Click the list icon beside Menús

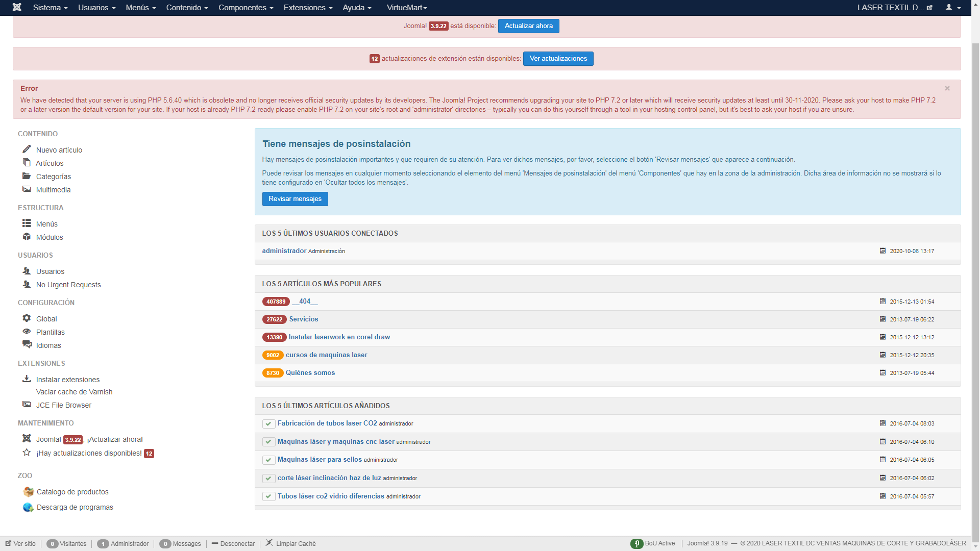(x=27, y=223)
